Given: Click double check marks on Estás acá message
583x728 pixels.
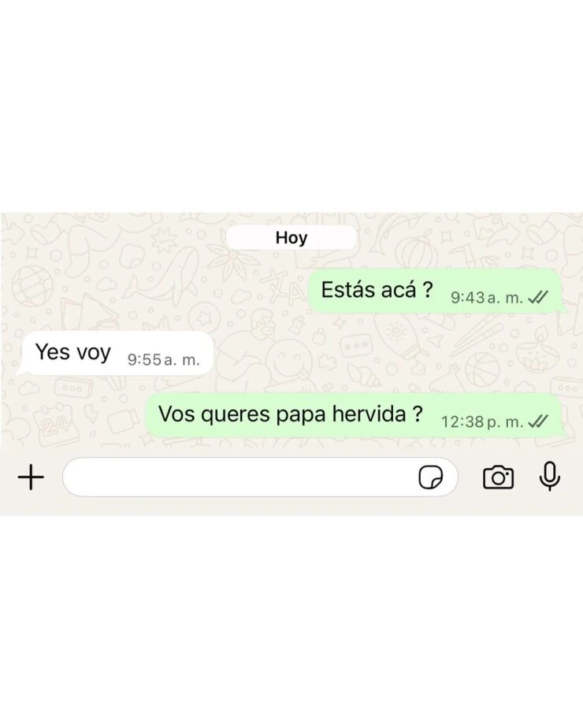Looking at the screenshot, I should point(538,297).
